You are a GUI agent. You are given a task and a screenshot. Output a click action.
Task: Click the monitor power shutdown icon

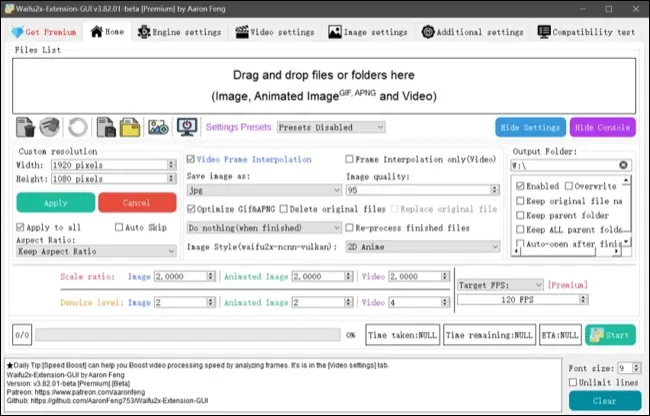click(x=187, y=127)
